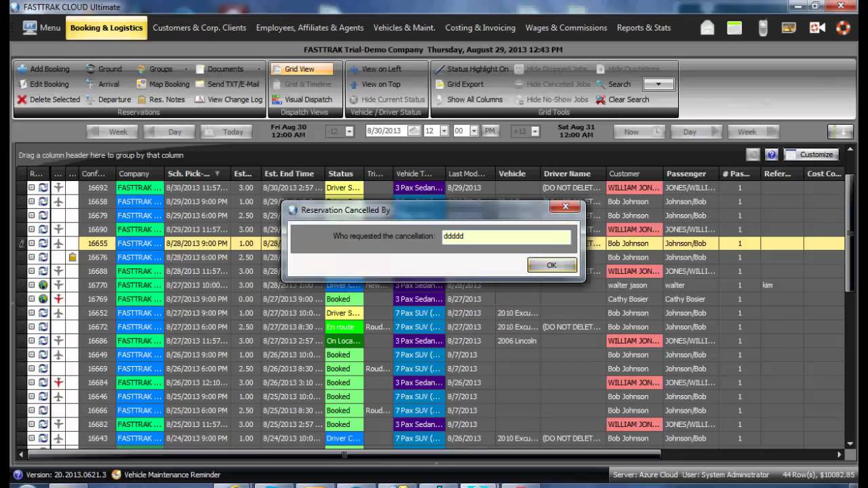Toggle Status Highlight On
The image size is (868, 488).
coord(471,69)
